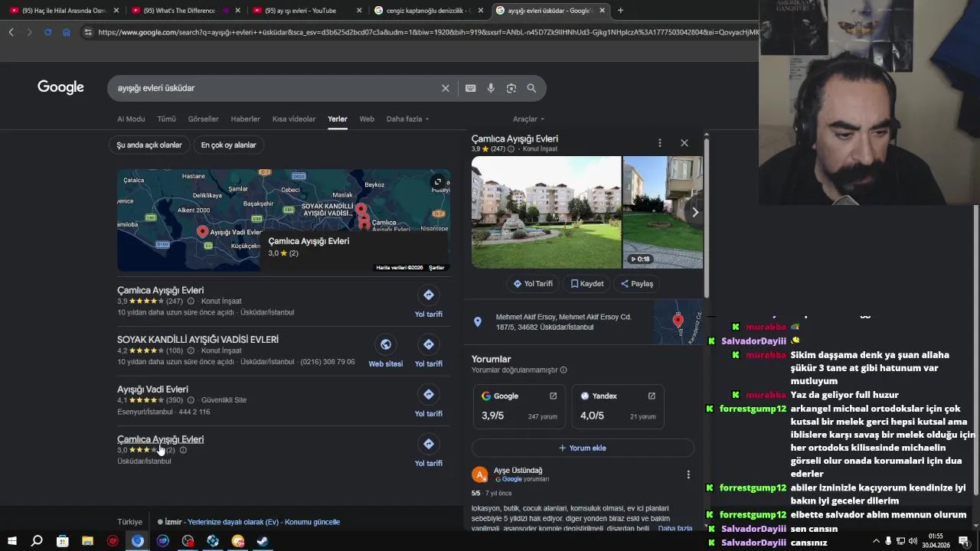The height and width of the screenshot is (551, 980).
Task: Switch to the Haberler tab
Action: [x=246, y=119]
